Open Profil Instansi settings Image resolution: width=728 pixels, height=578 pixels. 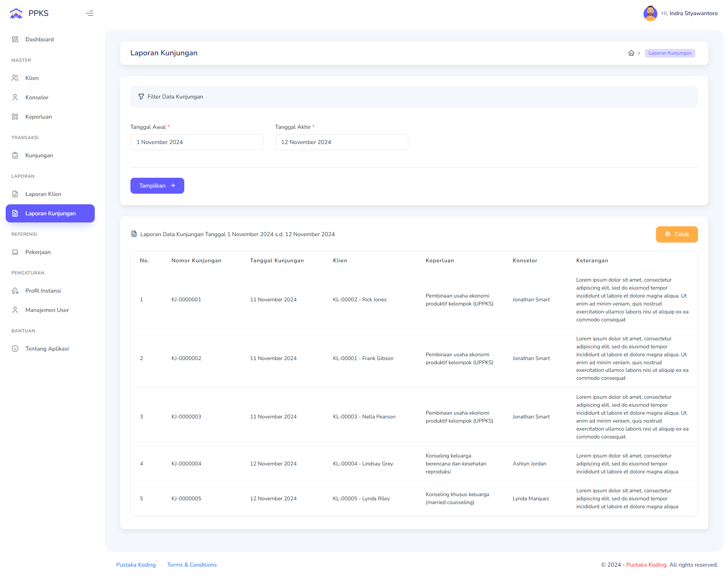point(50,291)
